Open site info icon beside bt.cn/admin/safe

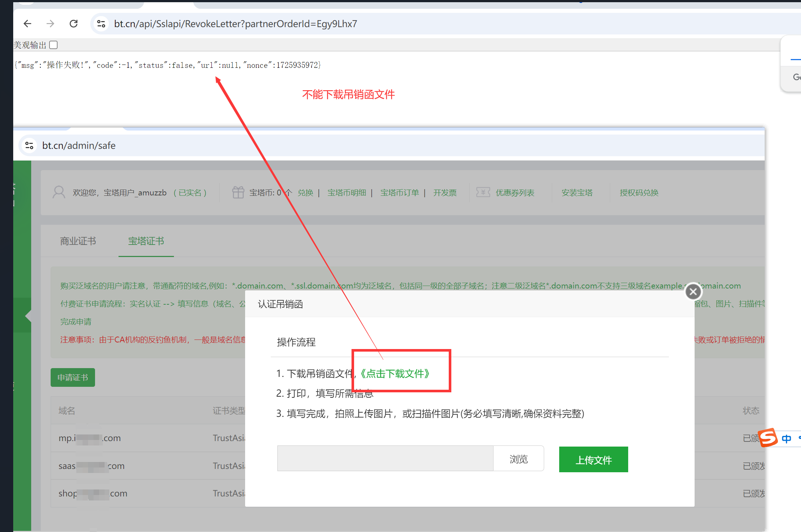coord(29,146)
